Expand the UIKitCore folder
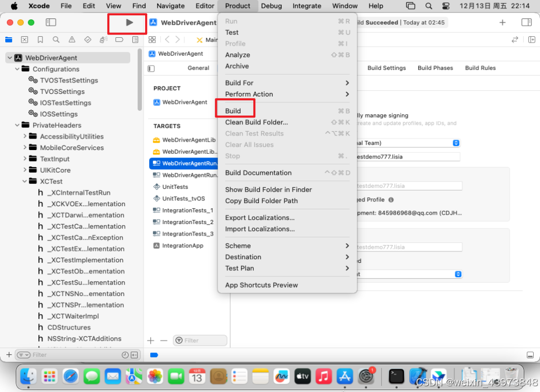 tap(25, 170)
